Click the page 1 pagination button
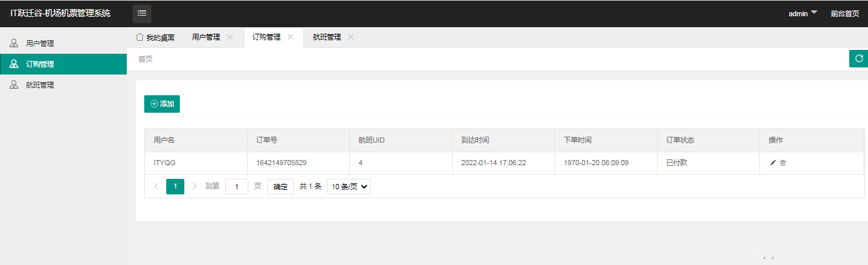Viewport: 868px width, 265px height. [x=175, y=187]
